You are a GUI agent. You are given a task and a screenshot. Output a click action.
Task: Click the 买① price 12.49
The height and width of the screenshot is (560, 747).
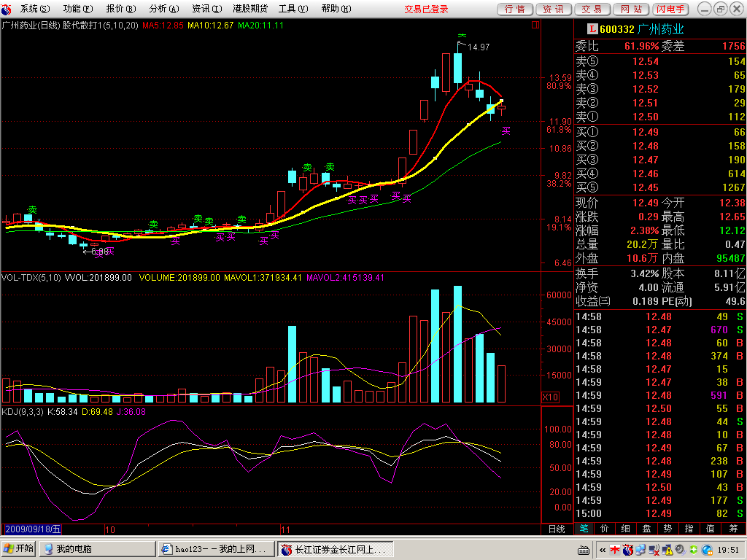(646, 132)
